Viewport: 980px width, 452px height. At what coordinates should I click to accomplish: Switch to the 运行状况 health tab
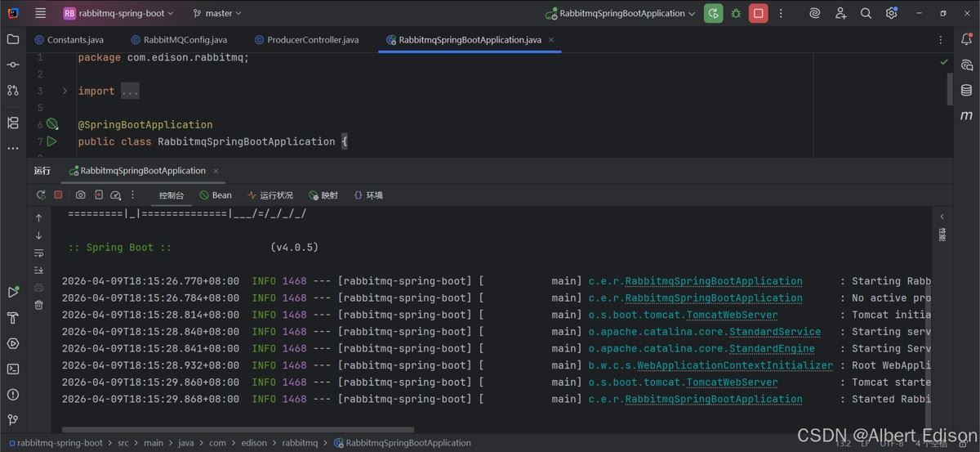pos(270,195)
